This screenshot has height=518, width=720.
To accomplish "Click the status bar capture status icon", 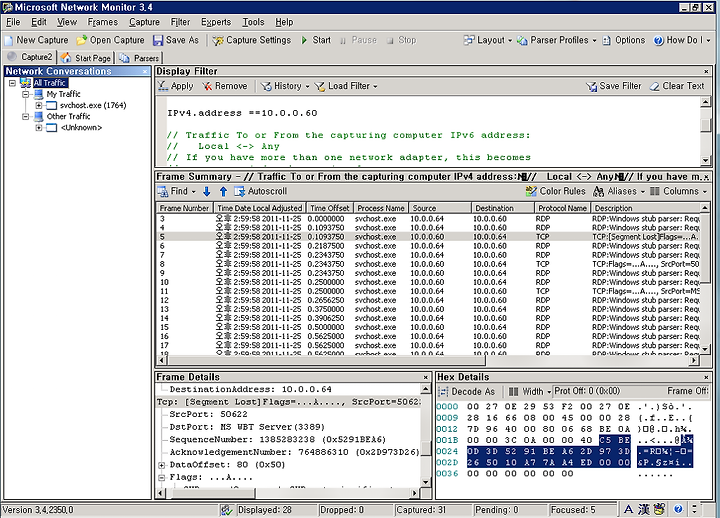I will click(x=225, y=510).
